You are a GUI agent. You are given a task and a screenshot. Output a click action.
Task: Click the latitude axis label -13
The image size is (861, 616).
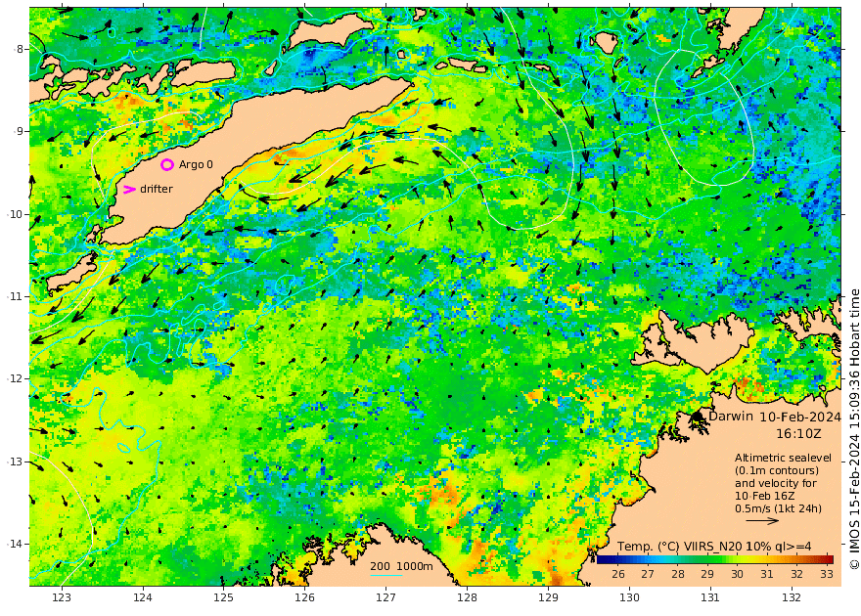[x=16, y=462]
